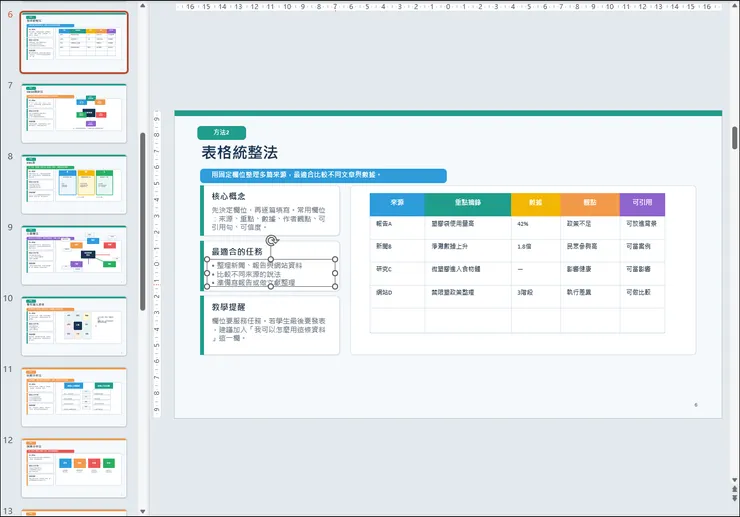Select slide 7 thumbnail
This screenshot has width=740, height=517.
tap(74, 113)
